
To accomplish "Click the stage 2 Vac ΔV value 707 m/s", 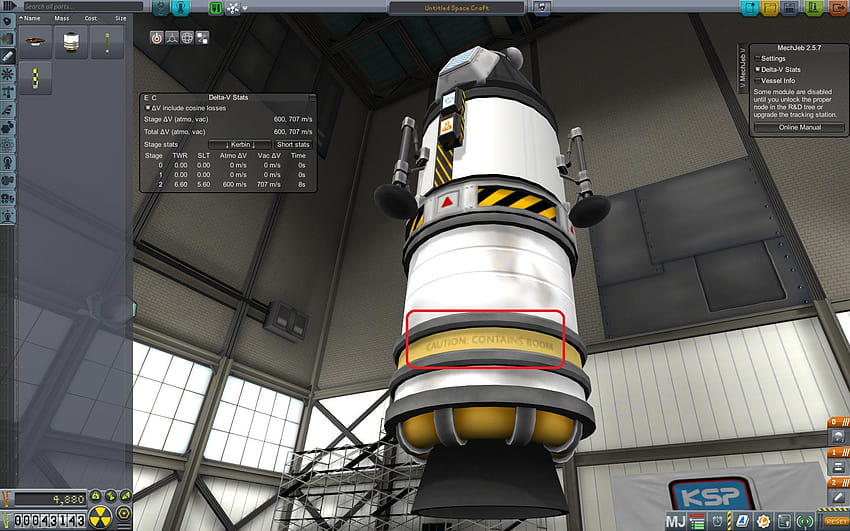I will click(x=268, y=184).
